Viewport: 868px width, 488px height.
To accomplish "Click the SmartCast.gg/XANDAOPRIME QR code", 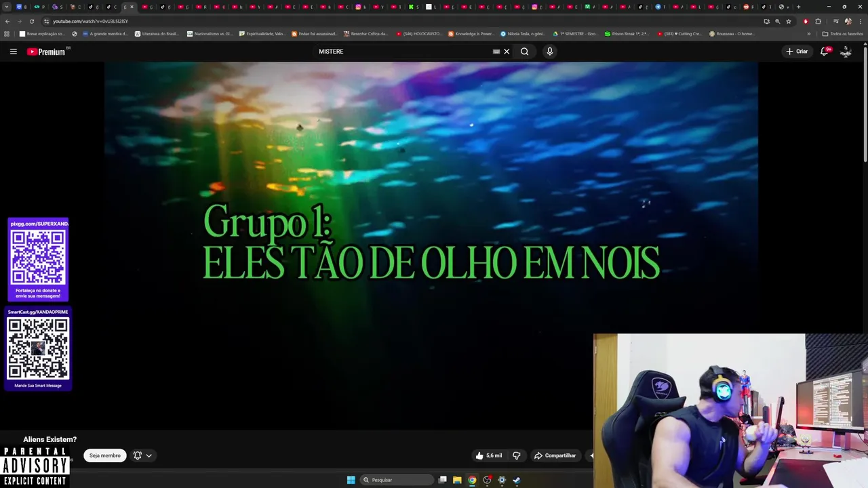I will [38, 348].
